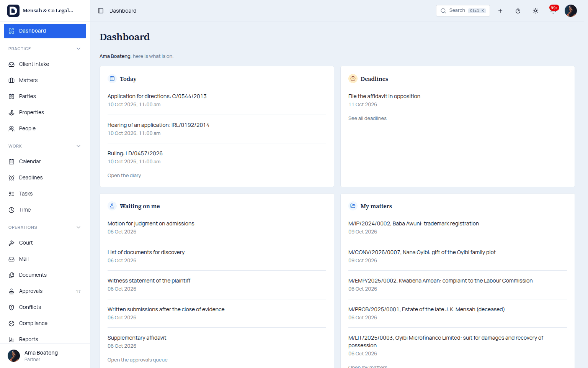Open the Conflicts sidebar item
This screenshot has height=368, width=588.
45,307
